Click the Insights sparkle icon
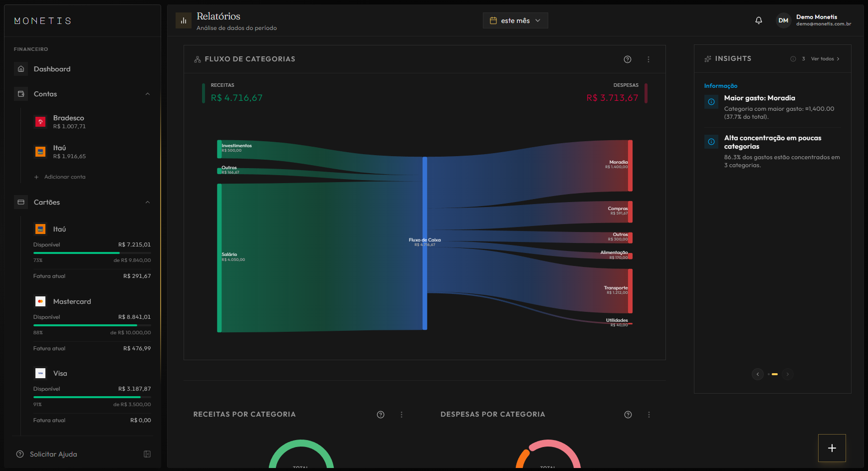 [x=707, y=58]
